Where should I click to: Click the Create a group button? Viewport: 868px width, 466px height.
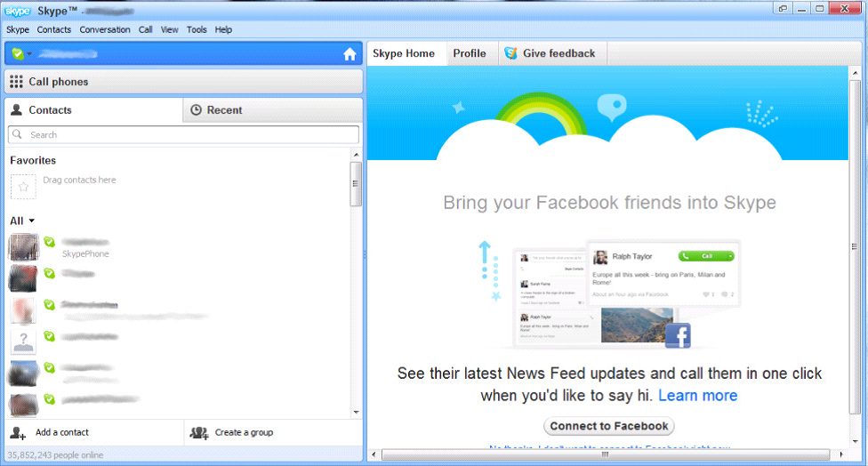pos(273,433)
